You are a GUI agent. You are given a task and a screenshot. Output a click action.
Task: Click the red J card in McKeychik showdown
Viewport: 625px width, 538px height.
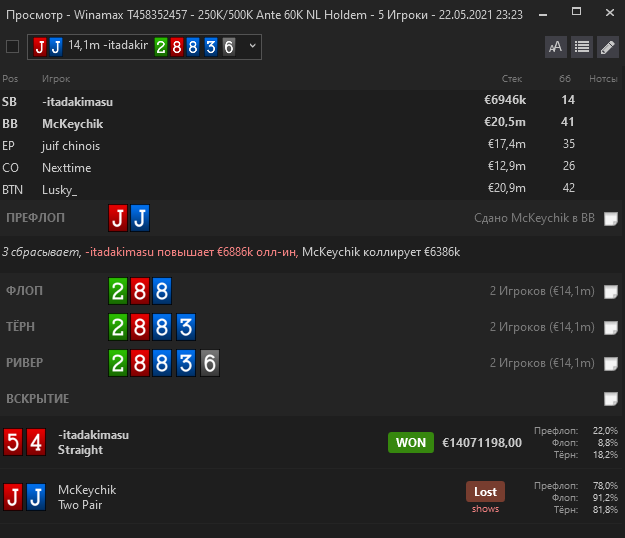tap(13, 497)
